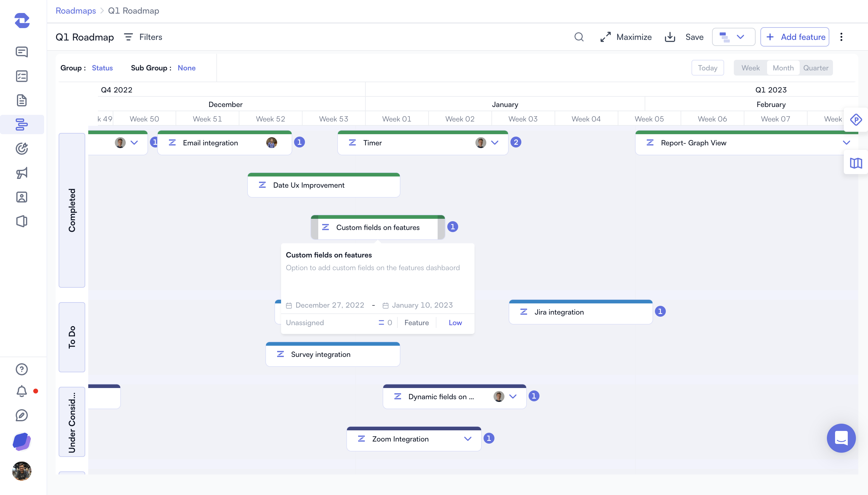This screenshot has height=495, width=868.
Task: Click the Add feature button
Action: (795, 37)
